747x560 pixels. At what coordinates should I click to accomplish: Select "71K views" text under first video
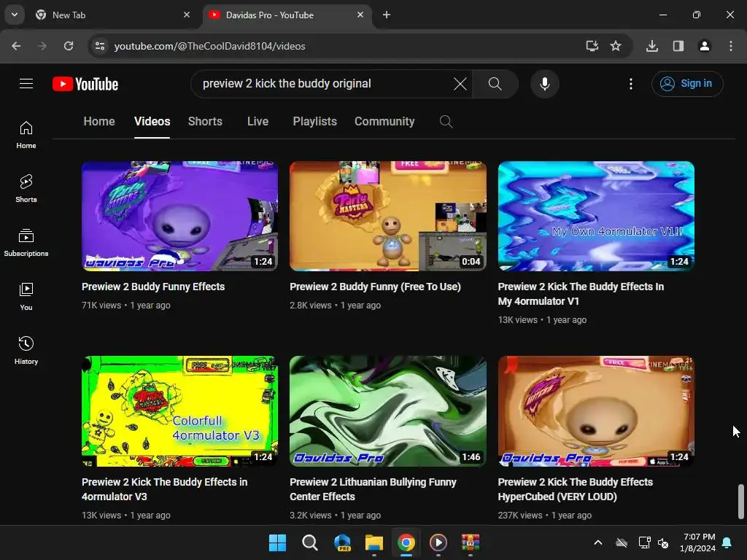coord(101,306)
